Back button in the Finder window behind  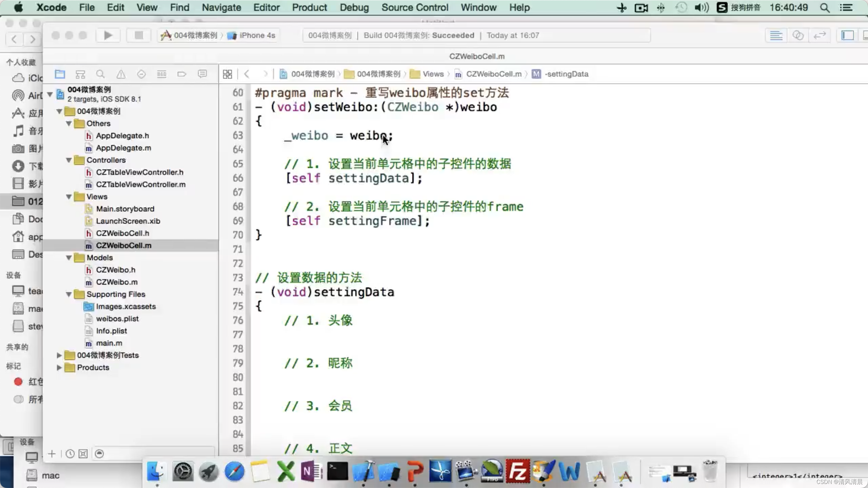pyautogui.click(x=14, y=39)
